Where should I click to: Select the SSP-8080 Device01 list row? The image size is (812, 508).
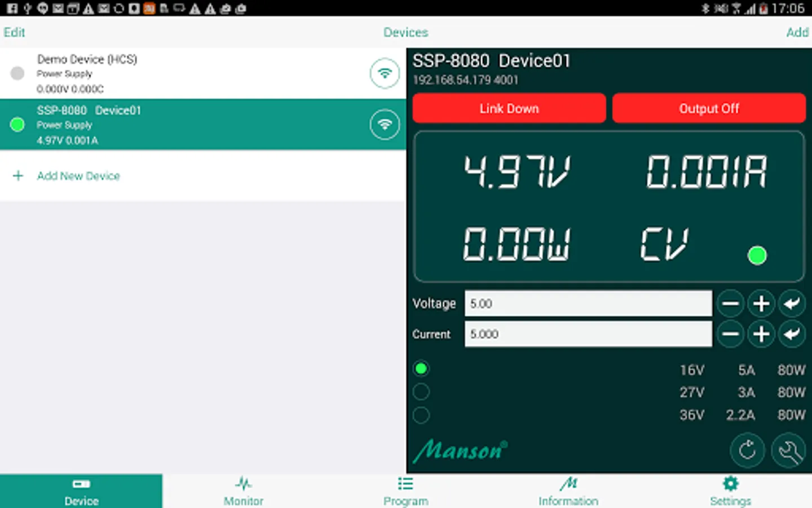(x=203, y=124)
